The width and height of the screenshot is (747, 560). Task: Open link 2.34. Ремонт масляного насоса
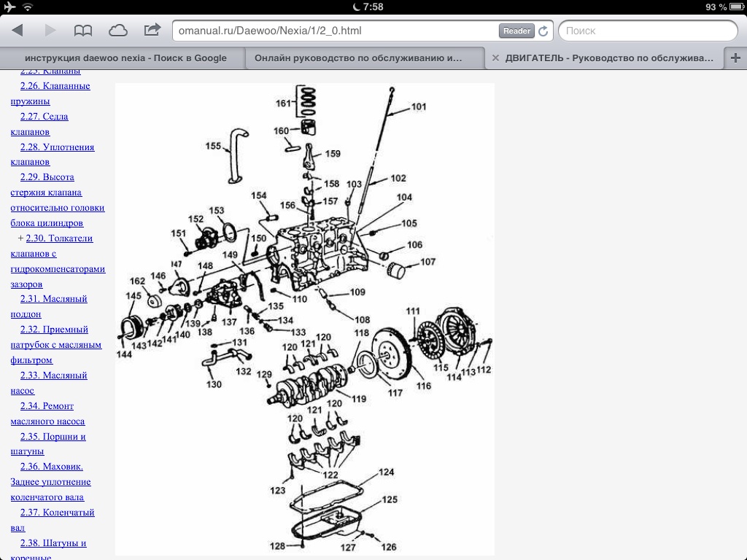tap(47, 413)
